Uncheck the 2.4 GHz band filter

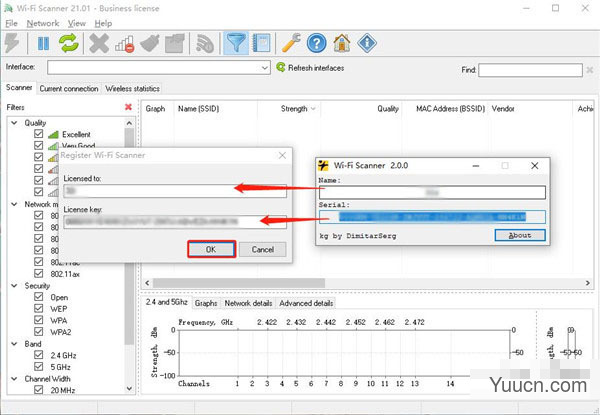click(38, 355)
